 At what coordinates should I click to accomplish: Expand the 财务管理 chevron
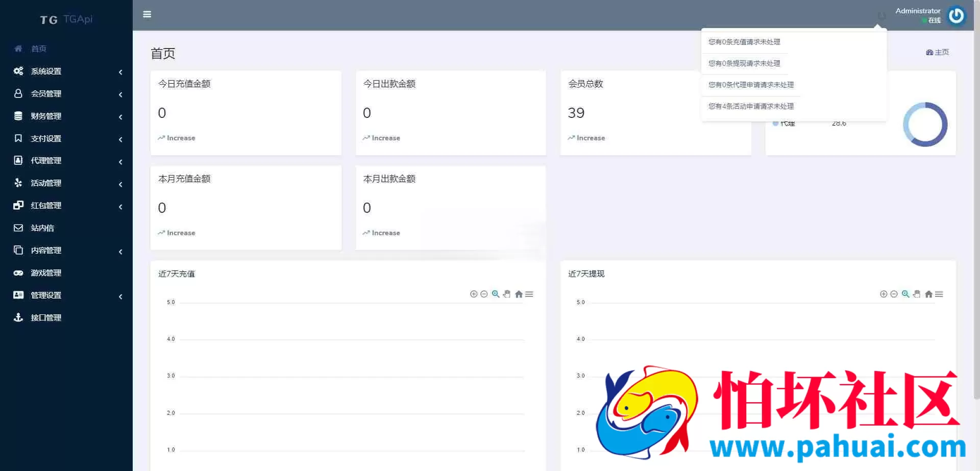[x=120, y=117]
